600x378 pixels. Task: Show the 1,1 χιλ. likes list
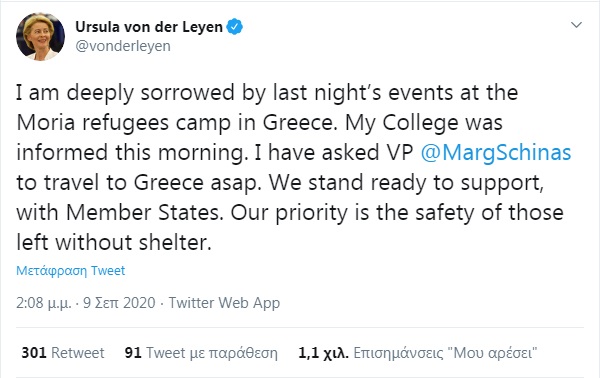tap(417, 352)
